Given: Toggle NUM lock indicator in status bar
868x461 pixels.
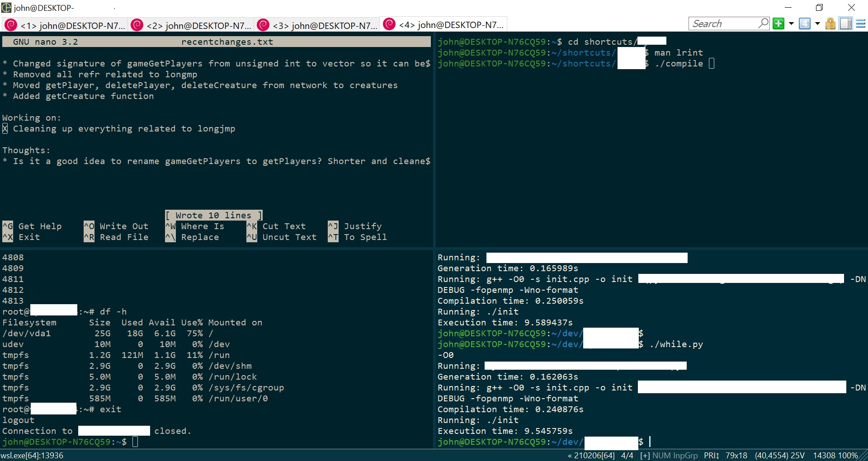Looking at the screenshot, I should click(661, 456).
